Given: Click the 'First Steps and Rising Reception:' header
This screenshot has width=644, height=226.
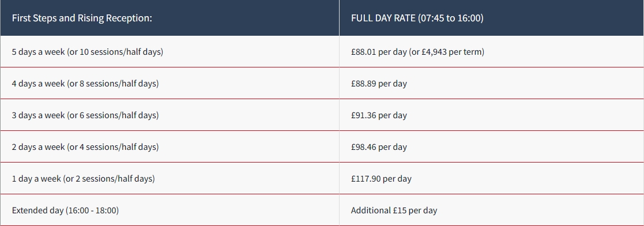Looking at the screenshot, I should pyautogui.click(x=82, y=18).
